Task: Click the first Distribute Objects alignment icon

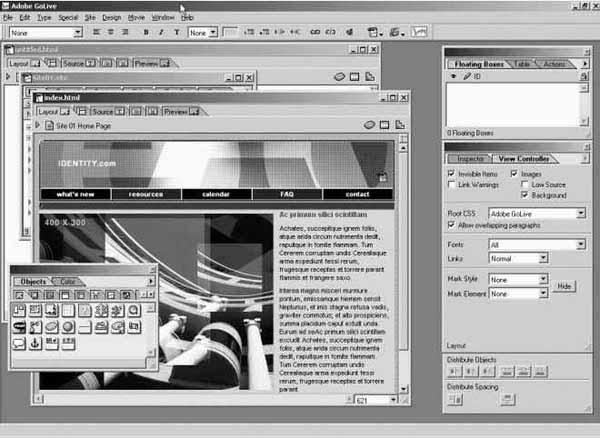Action: coord(453,370)
